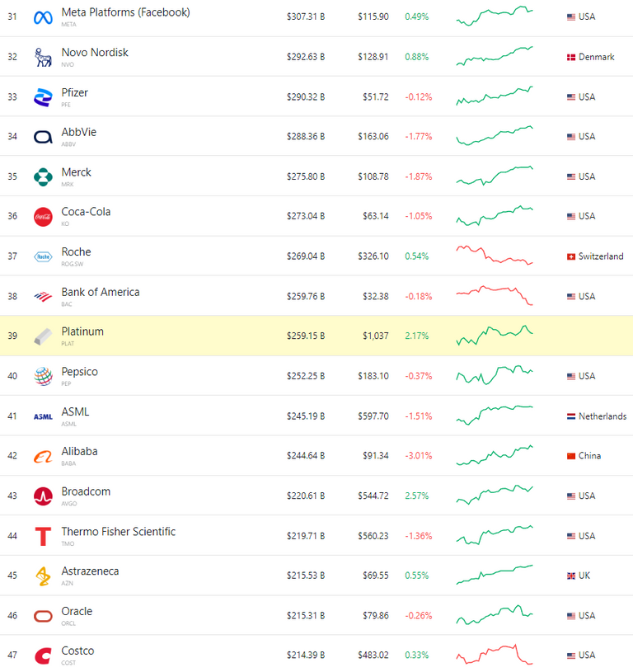The height and width of the screenshot is (672, 633).
Task: Click the ASML logo icon
Action: 43,416
